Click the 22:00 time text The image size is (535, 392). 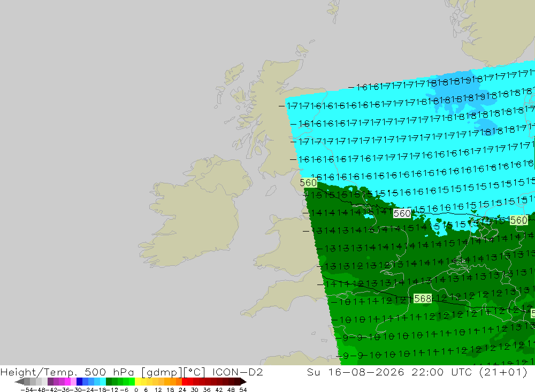pos(427,372)
